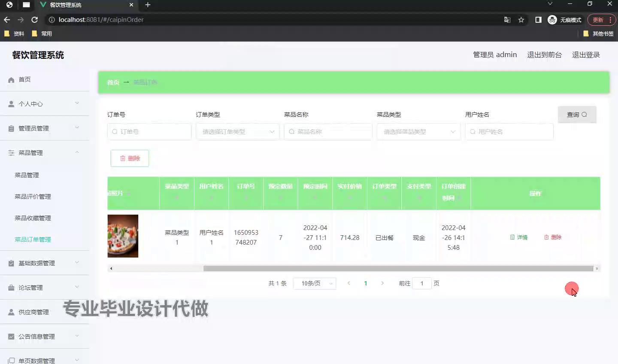Screen dimensions: 618x364
Task: Click the clipboard icon for 管理员管理
Action: [11, 128]
